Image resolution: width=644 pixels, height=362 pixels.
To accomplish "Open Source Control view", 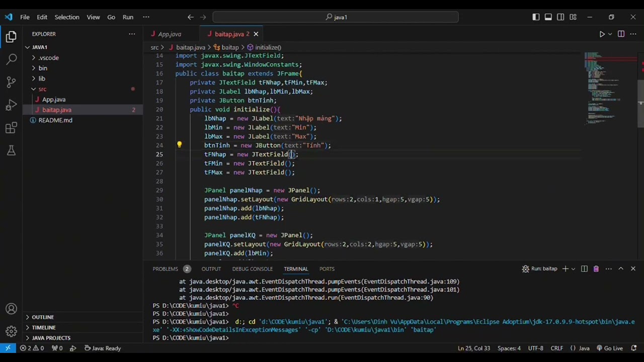I will (x=11, y=82).
